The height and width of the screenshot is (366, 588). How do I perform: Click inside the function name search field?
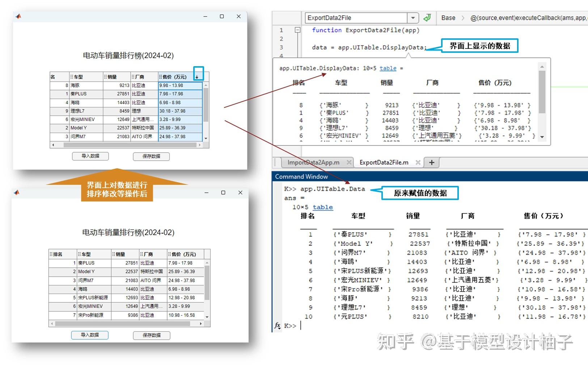coord(356,17)
